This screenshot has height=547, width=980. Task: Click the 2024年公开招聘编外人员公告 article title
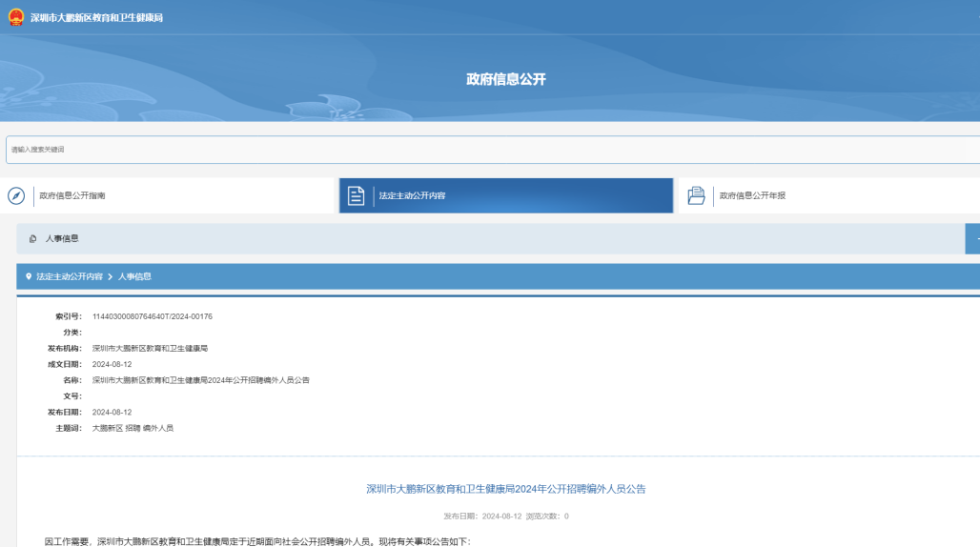point(506,489)
